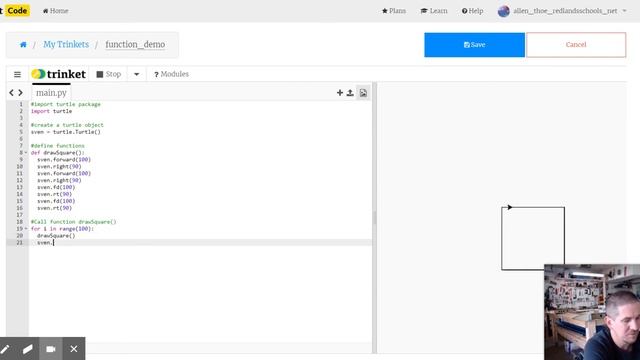
Task: Click the 'drawSquare()' call on line 20
Action: tap(56, 236)
